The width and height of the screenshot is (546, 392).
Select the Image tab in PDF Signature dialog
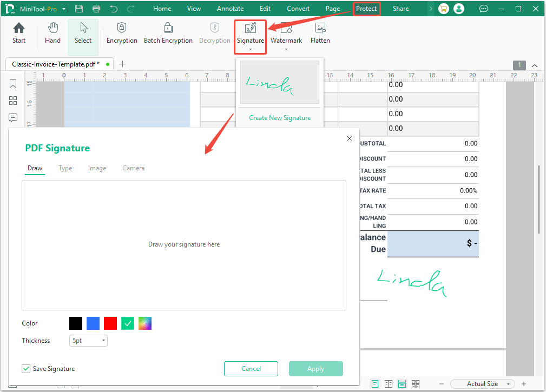click(x=97, y=168)
